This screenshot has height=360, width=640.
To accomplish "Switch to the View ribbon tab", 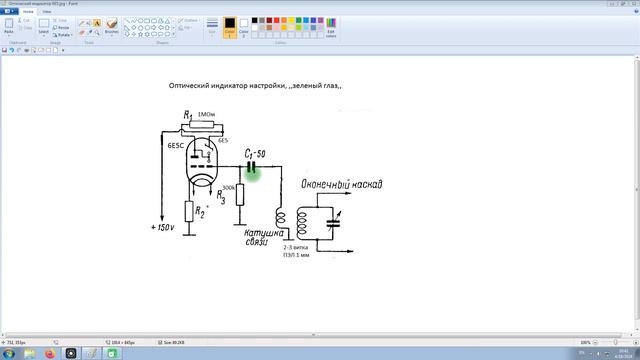I will click(x=47, y=11).
